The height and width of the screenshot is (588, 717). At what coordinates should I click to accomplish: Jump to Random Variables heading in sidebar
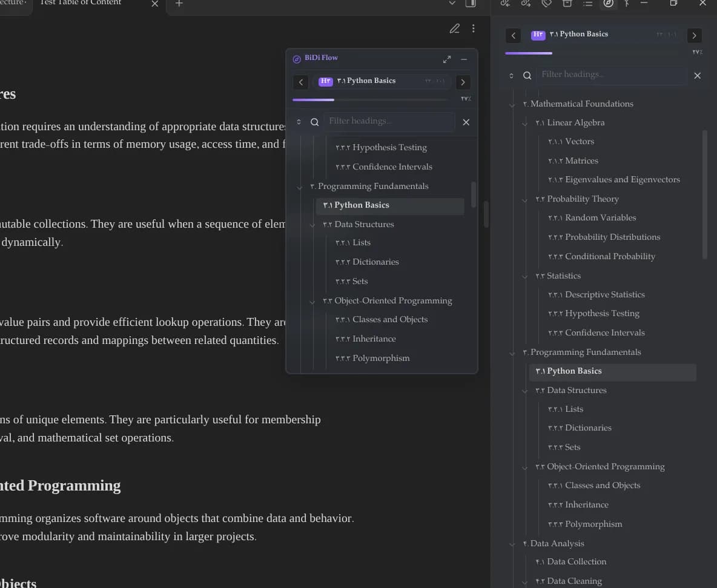[x=592, y=218]
